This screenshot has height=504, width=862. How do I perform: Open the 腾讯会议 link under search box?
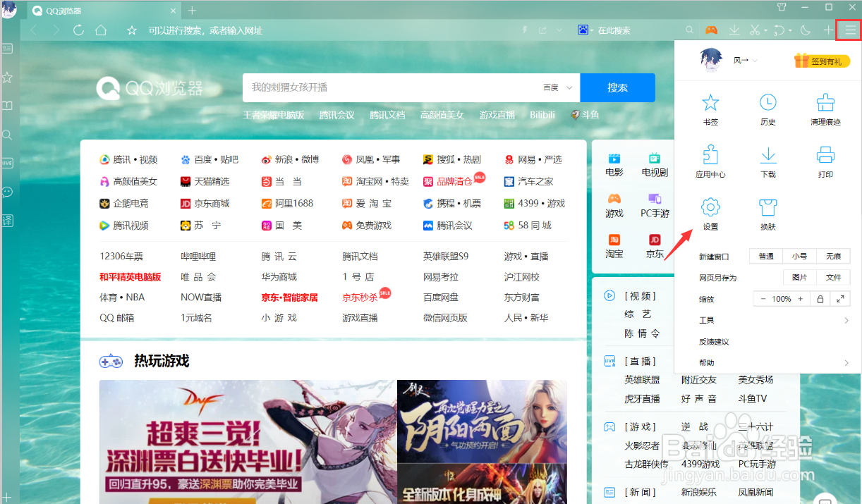(336, 115)
